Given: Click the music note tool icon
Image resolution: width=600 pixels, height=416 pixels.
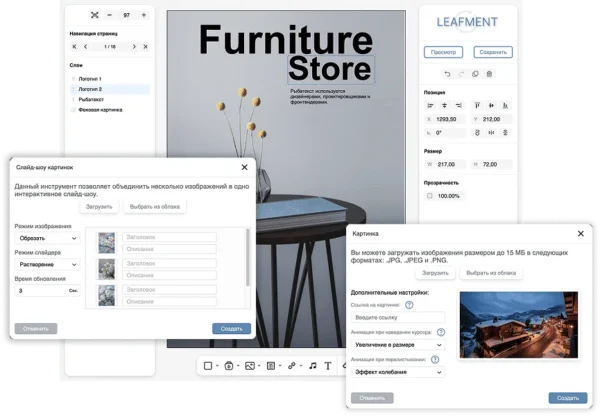Looking at the screenshot, I should pyautogui.click(x=312, y=366).
